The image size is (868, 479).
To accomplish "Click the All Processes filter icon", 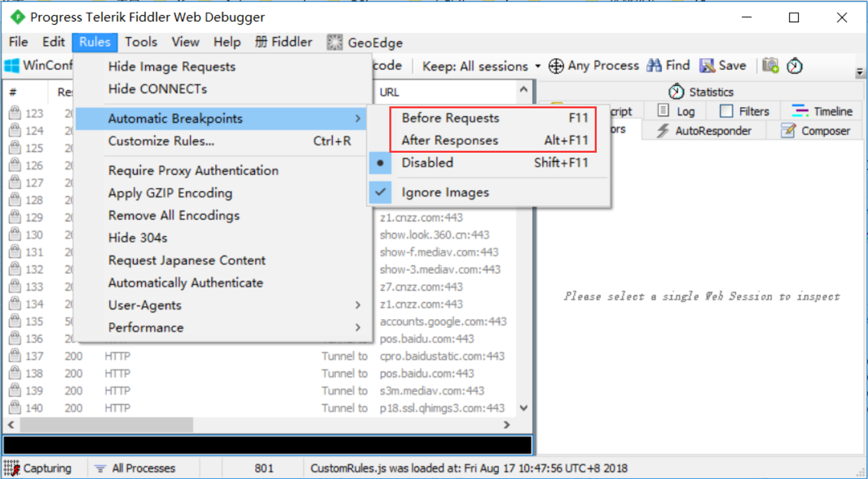I will [x=100, y=468].
